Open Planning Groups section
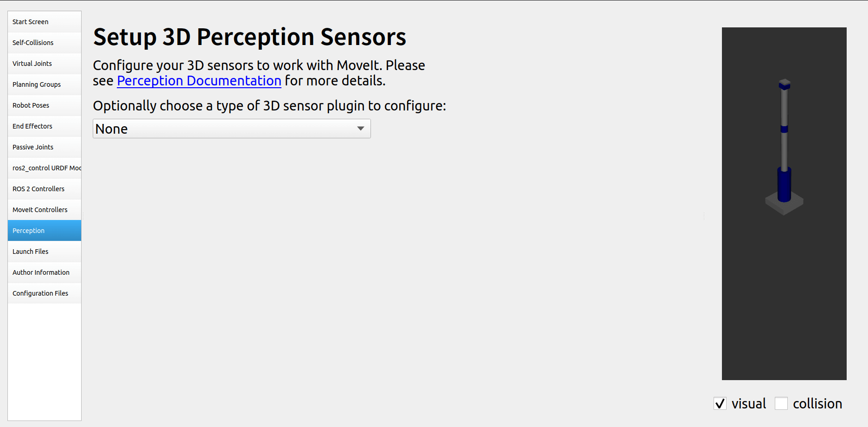The width and height of the screenshot is (868, 427). pyautogui.click(x=44, y=84)
